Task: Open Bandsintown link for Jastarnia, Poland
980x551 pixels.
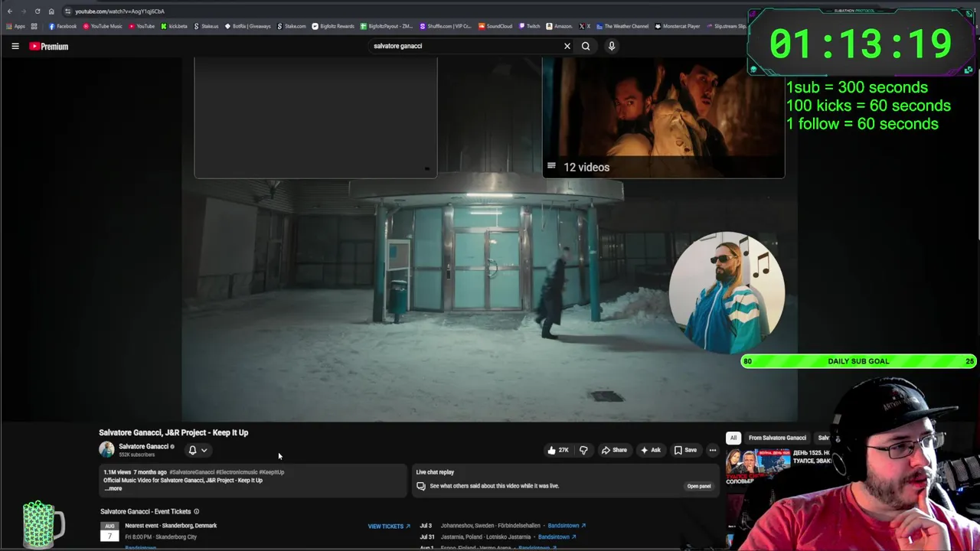Action: [x=557, y=536]
